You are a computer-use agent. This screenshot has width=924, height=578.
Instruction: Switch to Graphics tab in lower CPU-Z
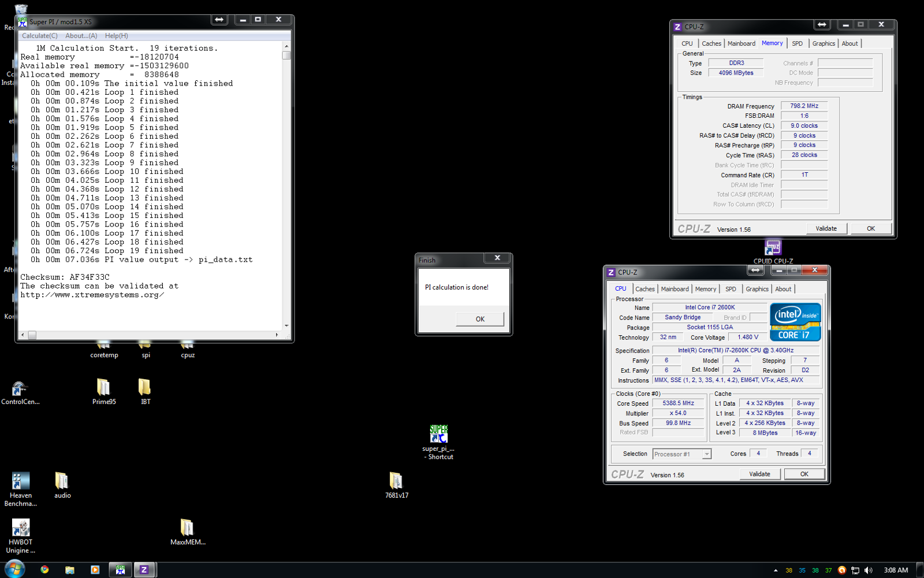click(x=757, y=289)
